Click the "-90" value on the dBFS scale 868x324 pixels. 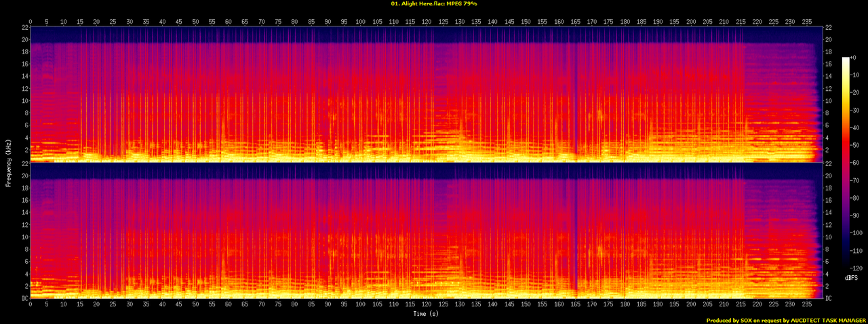click(x=856, y=216)
